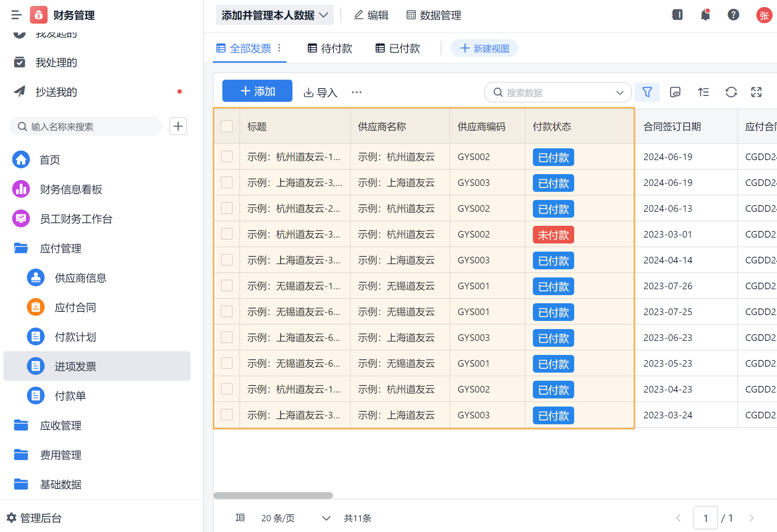Open 添加并管理本人数据 dropdown
The image size is (777, 532).
(x=274, y=15)
